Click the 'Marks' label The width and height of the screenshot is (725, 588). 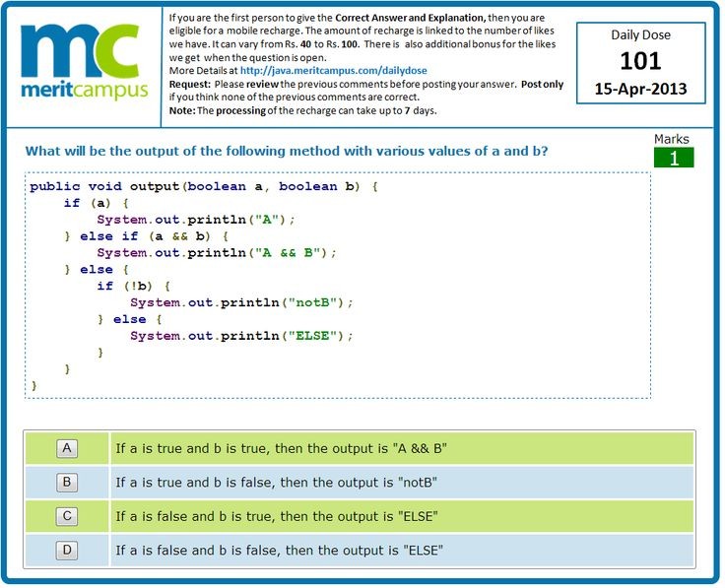[672, 139]
